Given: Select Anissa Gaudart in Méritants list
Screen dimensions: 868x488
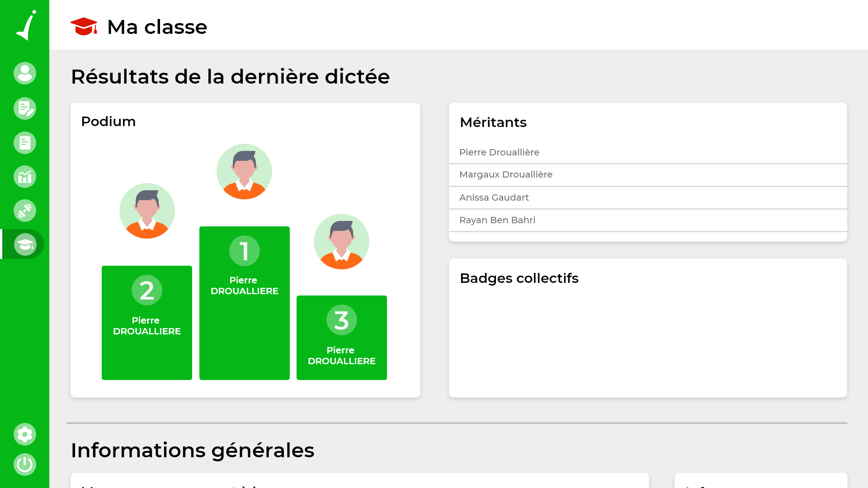Looking at the screenshot, I should tap(494, 197).
